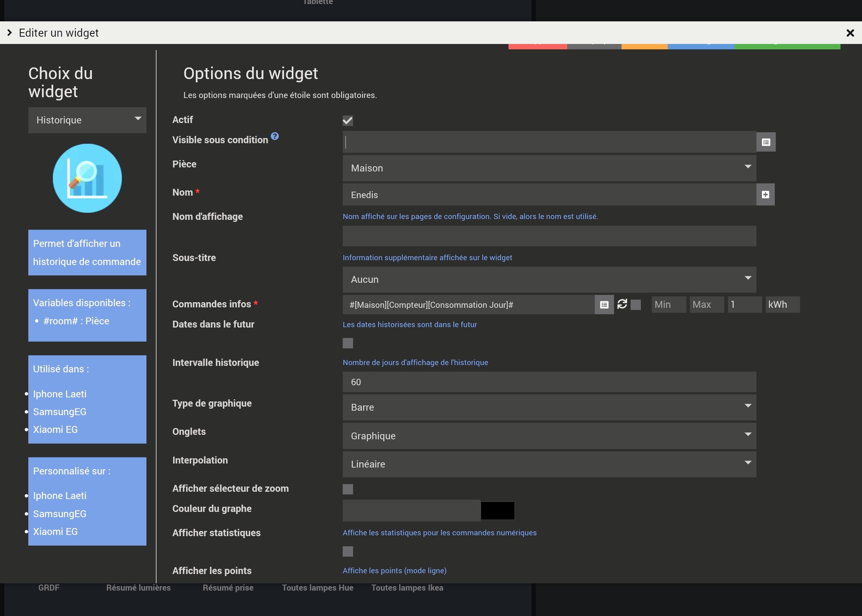
Task: Collapse the Editer un widget chevron
Action: coord(10,33)
